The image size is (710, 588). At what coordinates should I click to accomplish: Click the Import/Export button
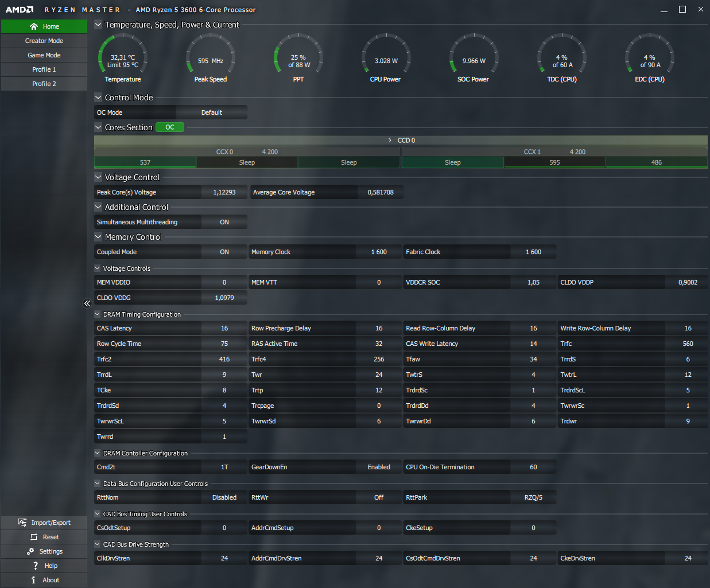coord(44,523)
